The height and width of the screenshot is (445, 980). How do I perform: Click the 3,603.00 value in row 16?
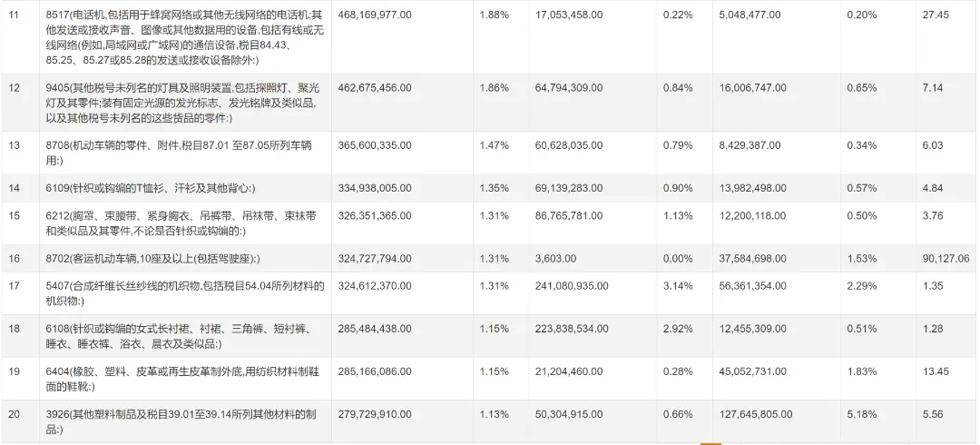click(x=555, y=258)
